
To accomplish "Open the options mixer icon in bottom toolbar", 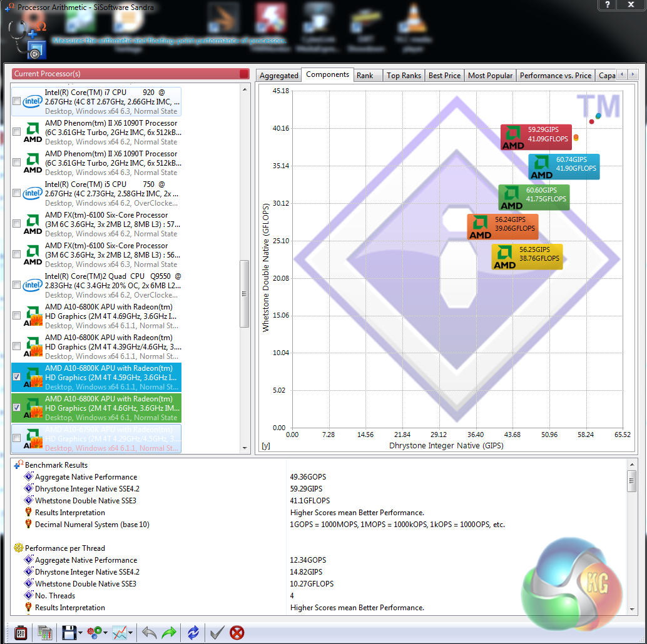I will [x=20, y=633].
